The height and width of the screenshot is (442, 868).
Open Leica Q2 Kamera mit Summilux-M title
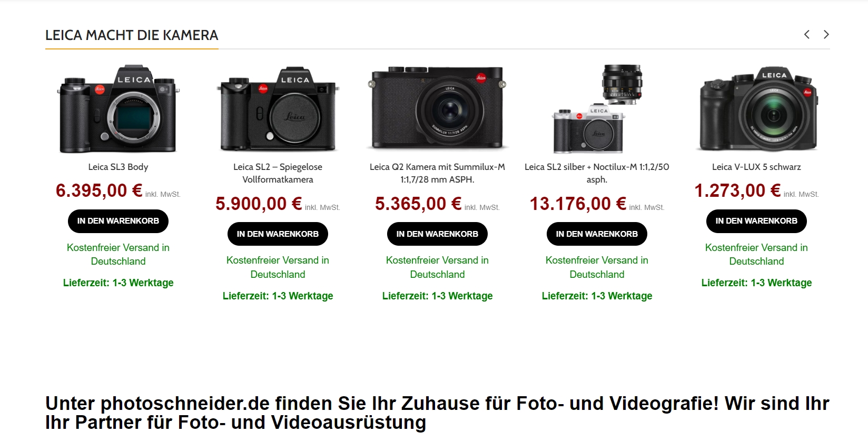pos(437,173)
